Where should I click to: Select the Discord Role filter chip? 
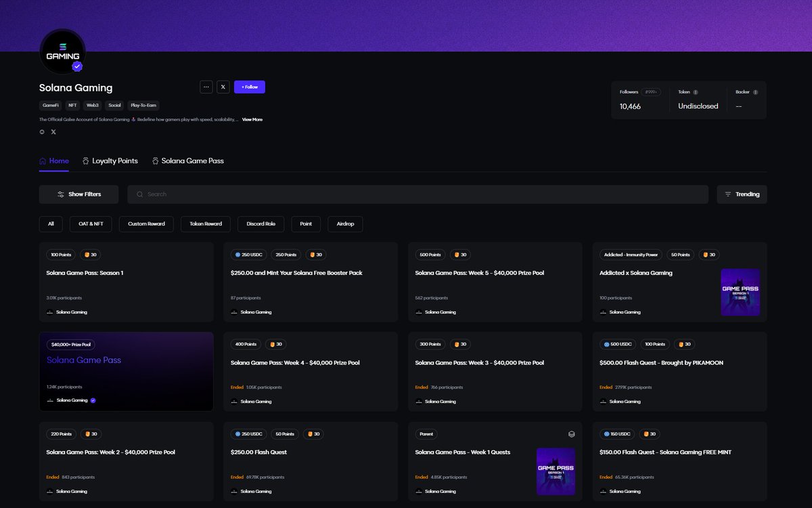click(x=261, y=224)
